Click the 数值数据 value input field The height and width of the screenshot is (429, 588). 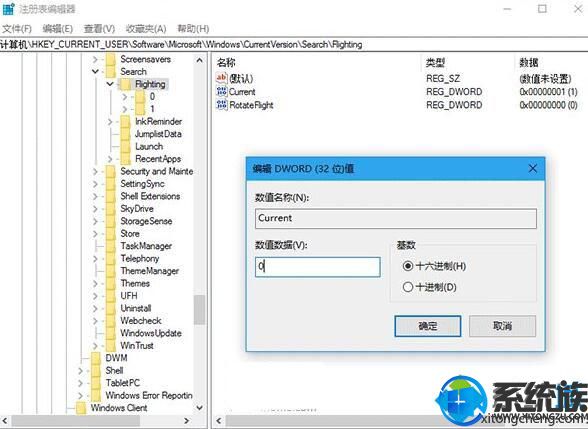coord(318,267)
